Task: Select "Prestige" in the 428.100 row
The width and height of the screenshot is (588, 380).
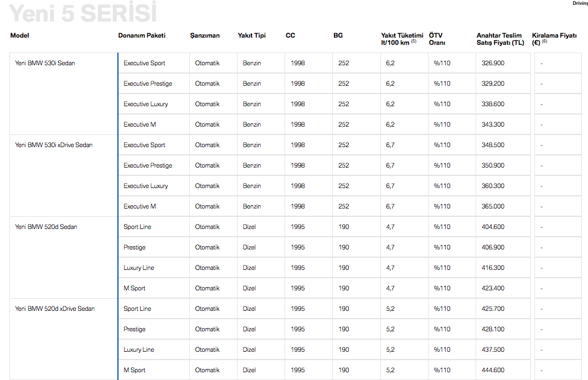Action: pyautogui.click(x=134, y=329)
